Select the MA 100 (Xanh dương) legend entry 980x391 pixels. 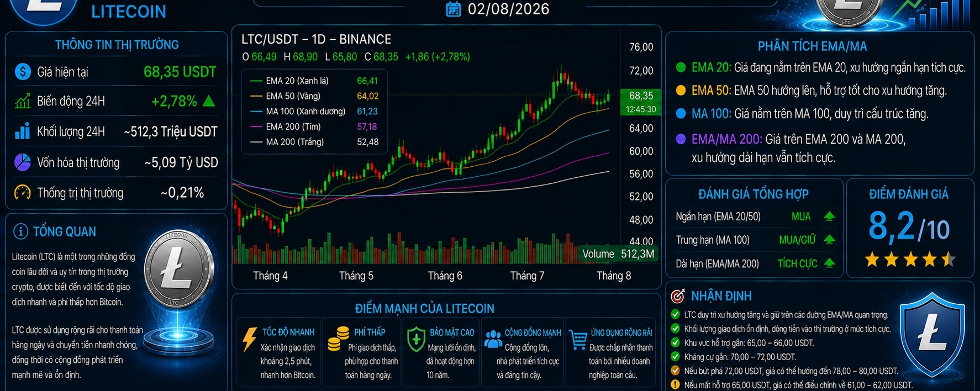[314, 112]
